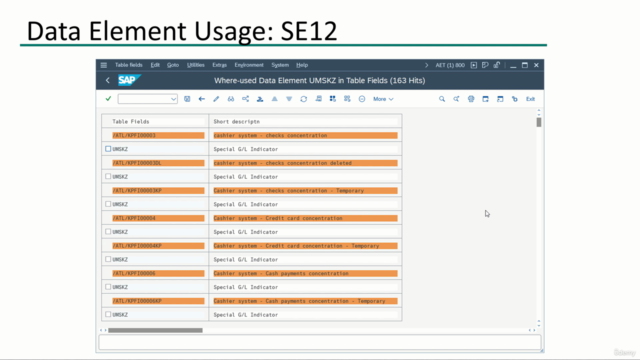This screenshot has width=640, height=360.
Task: Click the vertical scrollbar thumb
Action: pyautogui.click(x=539, y=122)
